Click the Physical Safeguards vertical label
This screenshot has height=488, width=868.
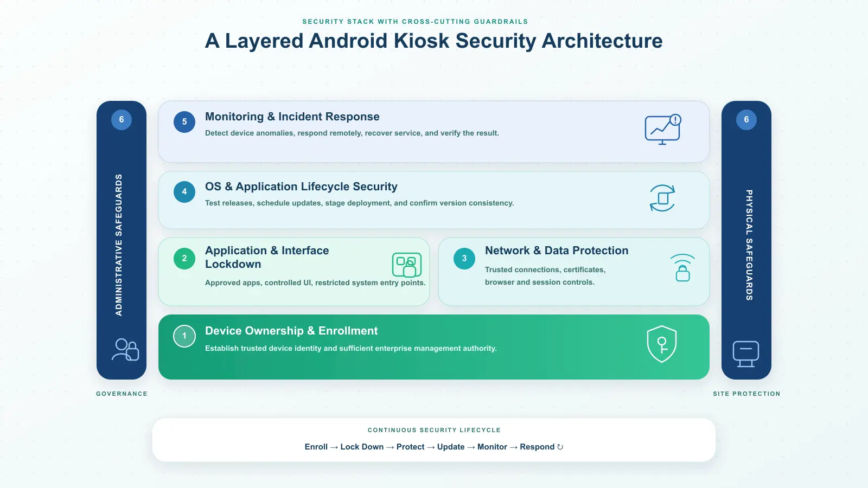click(749, 245)
